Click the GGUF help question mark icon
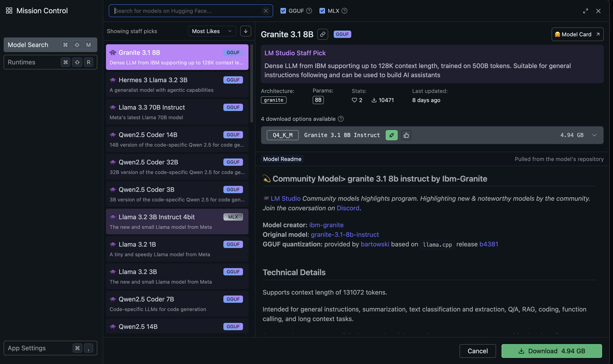613x364 pixels. (x=309, y=11)
